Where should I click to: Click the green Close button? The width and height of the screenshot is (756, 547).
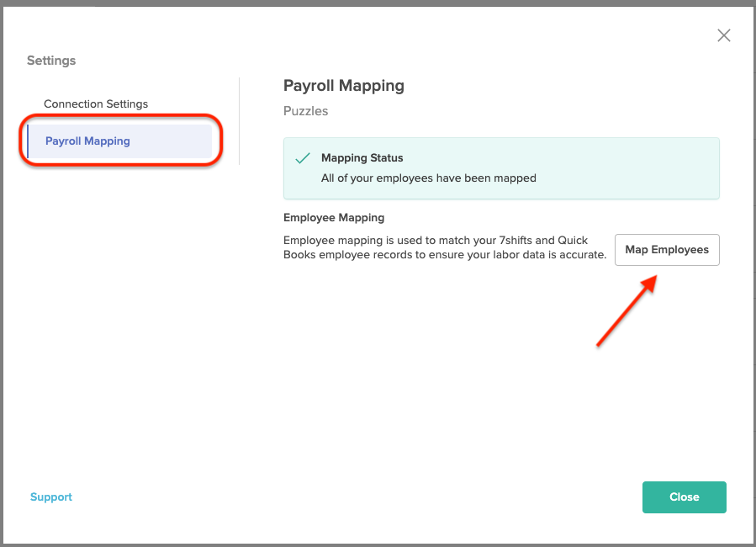pyautogui.click(x=685, y=497)
